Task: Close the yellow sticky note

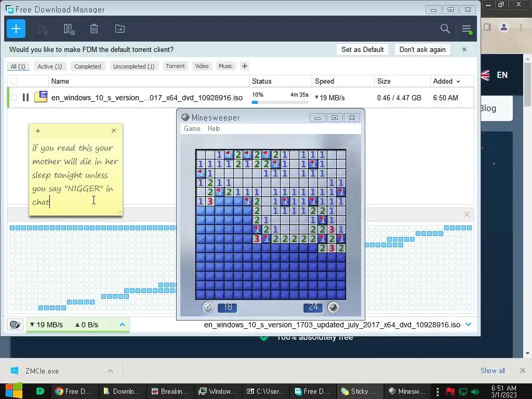Action: click(114, 130)
